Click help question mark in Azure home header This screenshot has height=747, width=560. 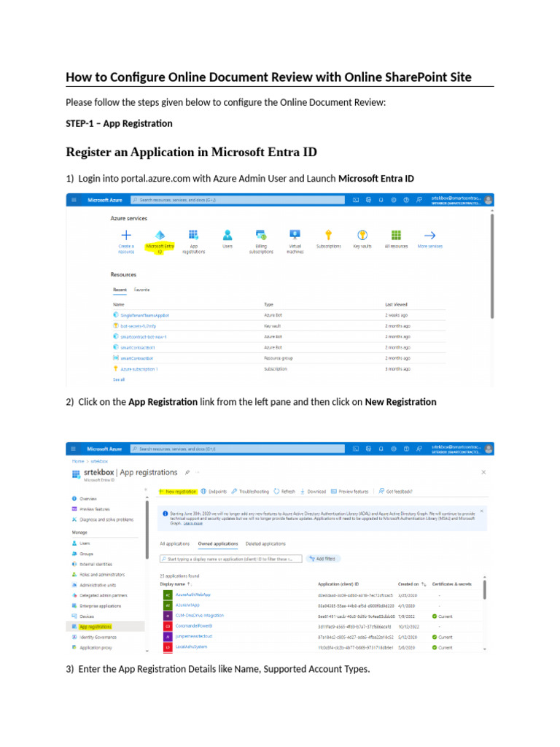coord(406,200)
